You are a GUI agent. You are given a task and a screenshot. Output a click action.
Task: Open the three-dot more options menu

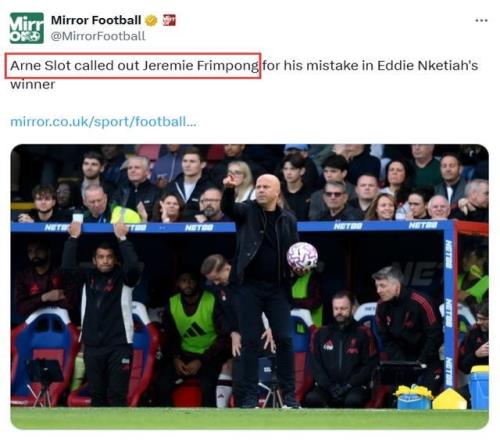pyautogui.click(x=481, y=21)
